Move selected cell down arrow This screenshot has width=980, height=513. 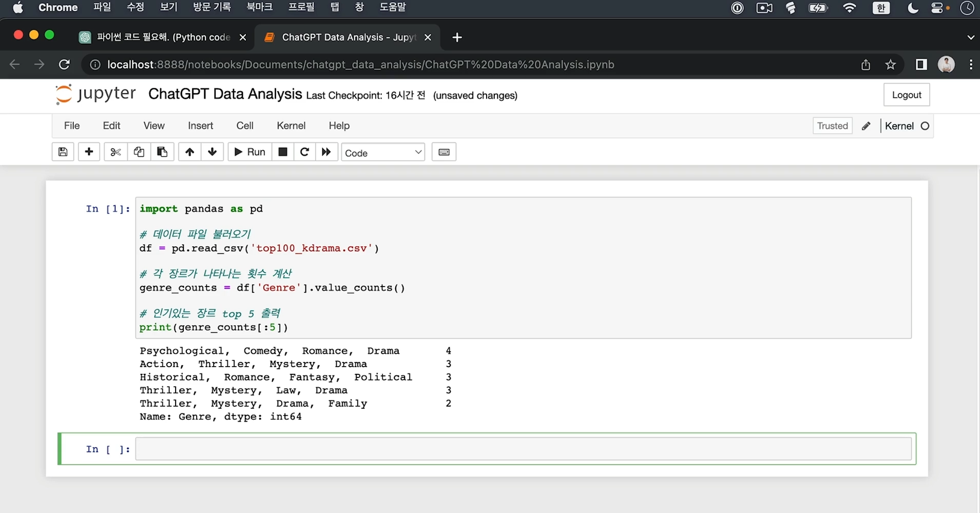point(213,152)
